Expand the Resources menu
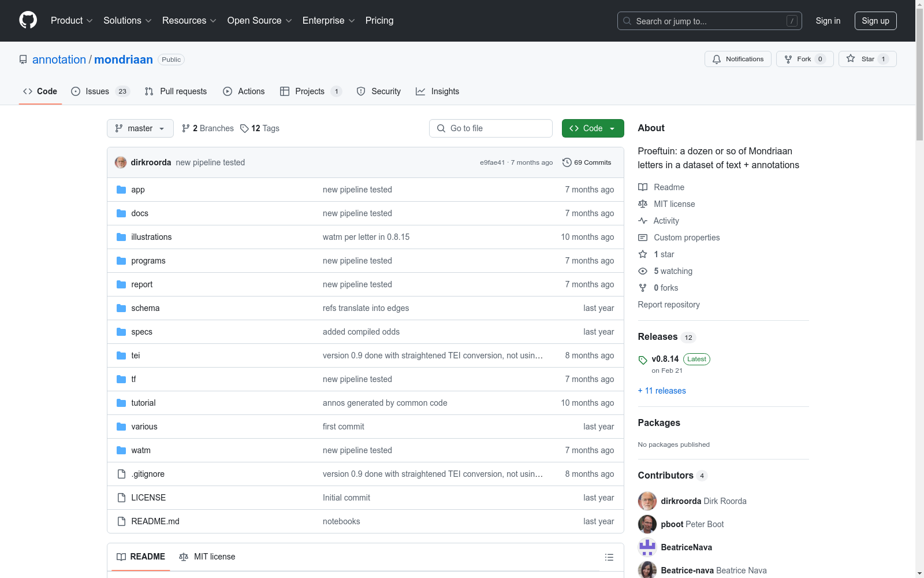Viewport: 924px width, 578px height. point(189,20)
